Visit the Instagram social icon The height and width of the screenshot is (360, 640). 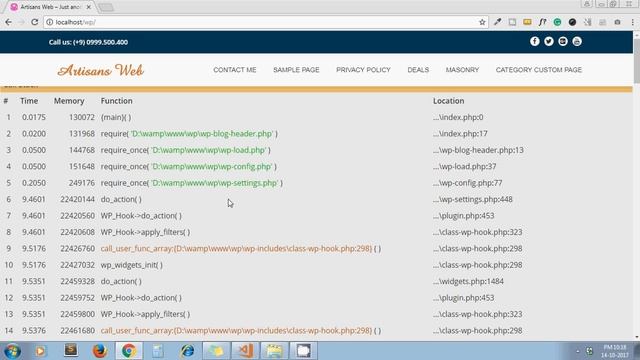pyautogui.click(x=563, y=41)
